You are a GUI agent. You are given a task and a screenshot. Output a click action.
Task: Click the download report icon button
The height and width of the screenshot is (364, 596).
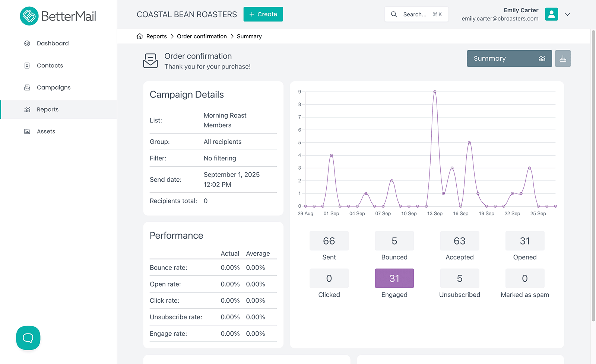[562, 59]
